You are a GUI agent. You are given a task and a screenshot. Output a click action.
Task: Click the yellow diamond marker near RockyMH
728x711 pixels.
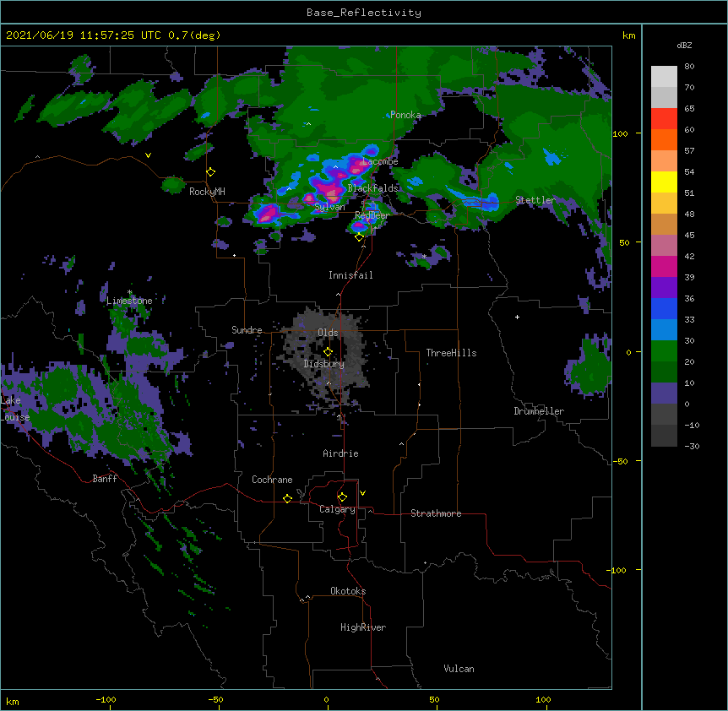(x=211, y=172)
